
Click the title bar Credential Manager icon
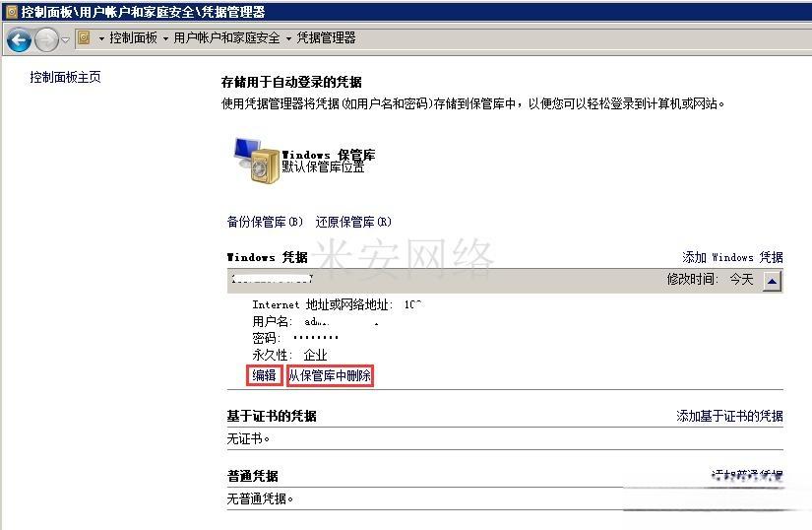tap(11, 11)
